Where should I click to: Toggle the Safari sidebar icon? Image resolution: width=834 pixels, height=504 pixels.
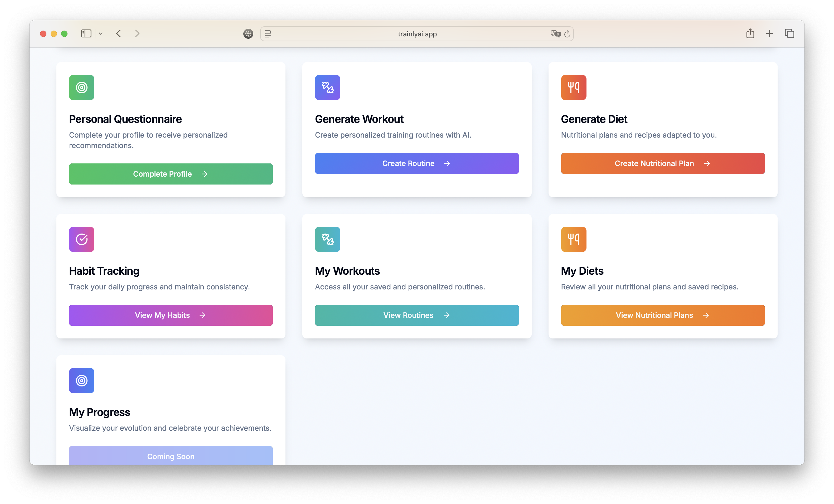(86, 33)
